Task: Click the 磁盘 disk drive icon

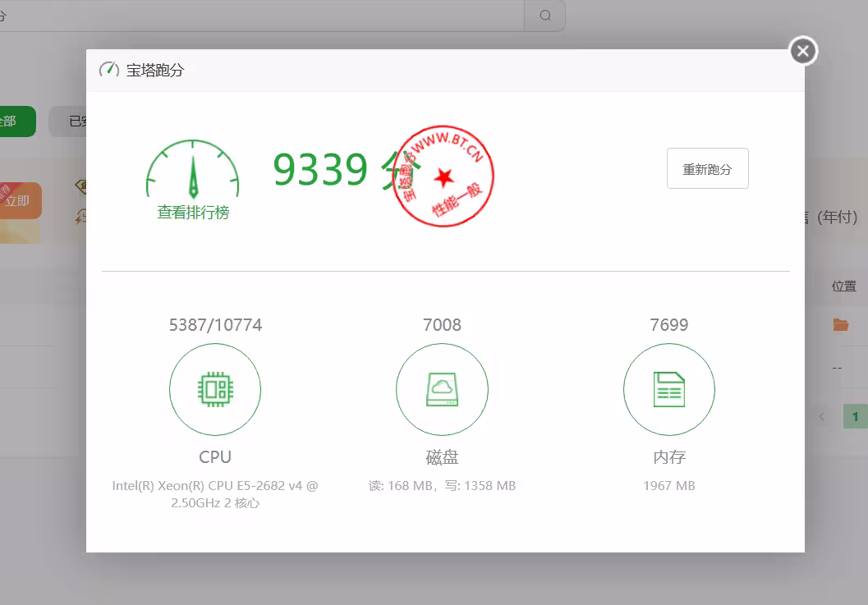Action: 442,389
